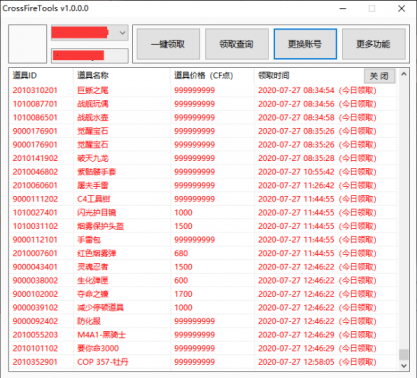Click the price 1700 cell
Image resolution: width=417 pixels, height=378 pixels.
(x=183, y=294)
